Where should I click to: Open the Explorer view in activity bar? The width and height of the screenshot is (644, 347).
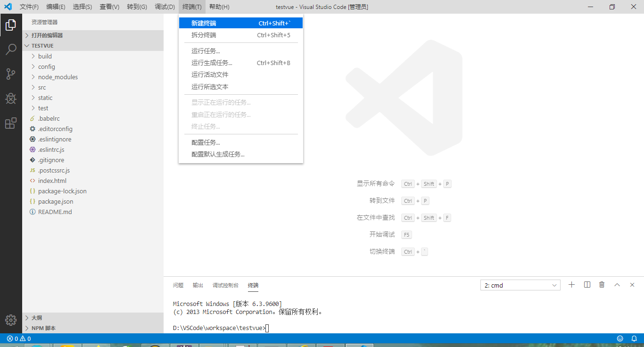11,25
